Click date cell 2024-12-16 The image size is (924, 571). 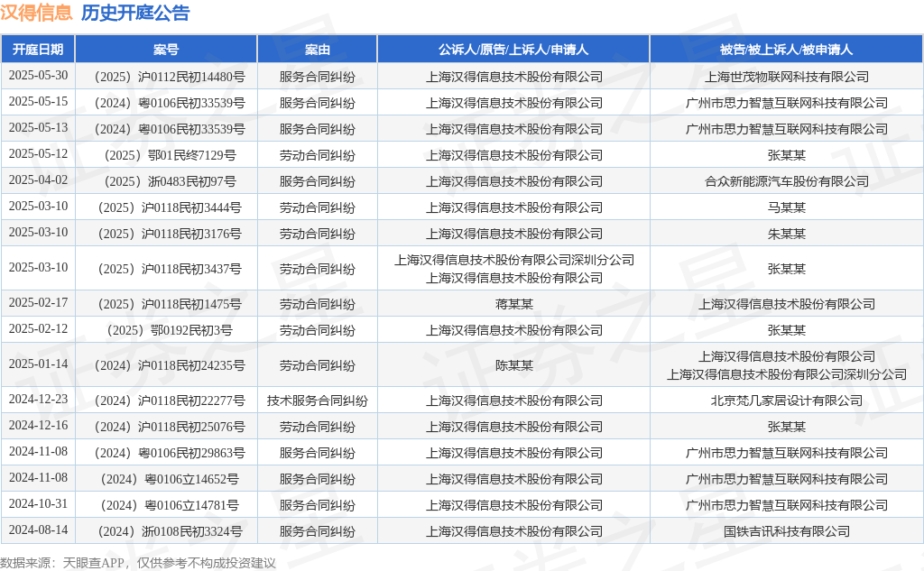tap(38, 425)
